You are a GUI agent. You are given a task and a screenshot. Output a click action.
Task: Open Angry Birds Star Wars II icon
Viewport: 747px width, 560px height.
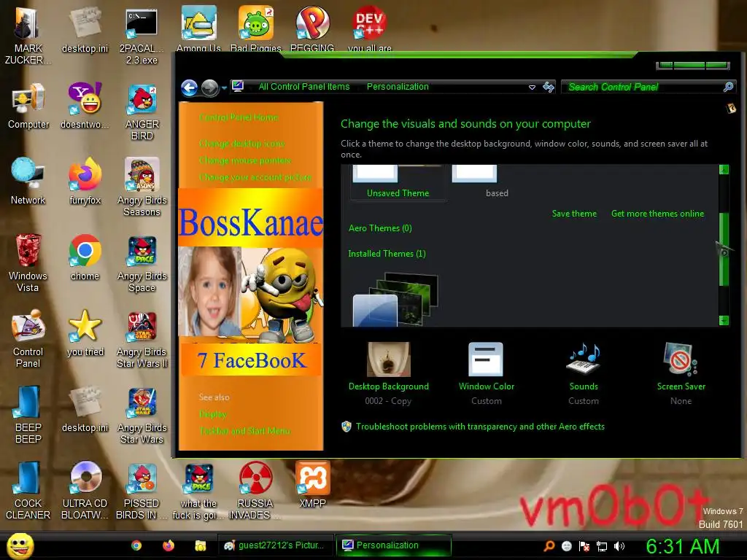142,339
